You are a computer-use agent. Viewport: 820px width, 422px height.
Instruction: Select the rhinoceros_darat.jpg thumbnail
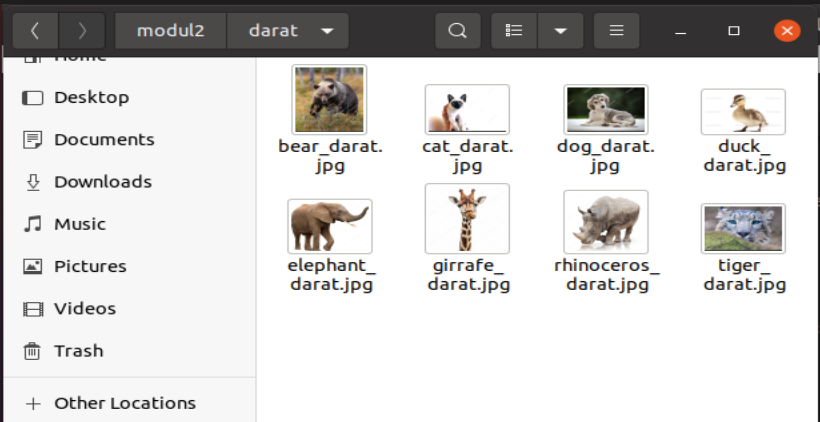click(606, 222)
